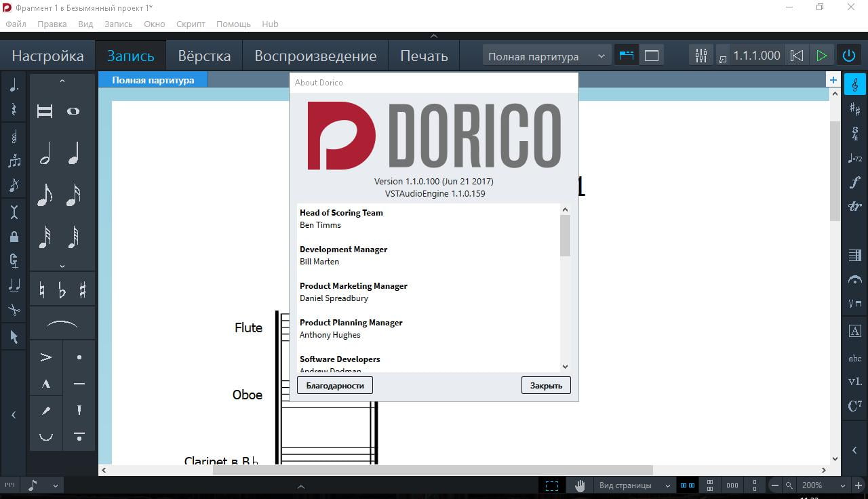868x499 pixels.
Task: Open the Tempo panel
Action: click(855, 158)
